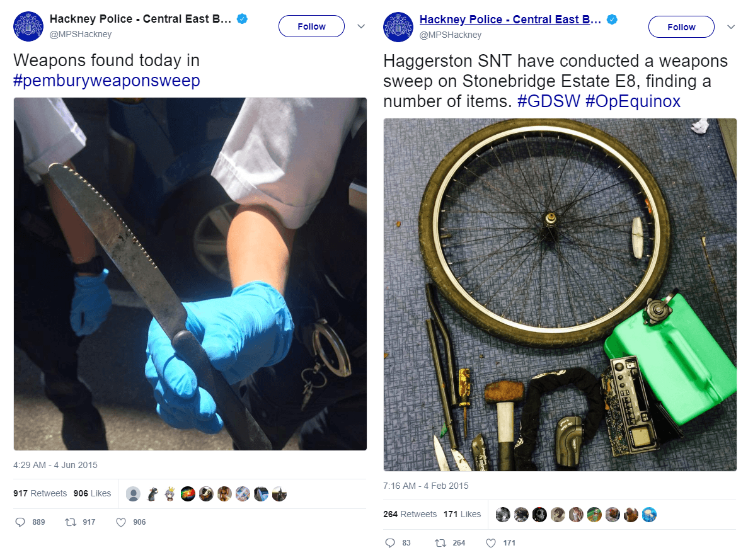Open the bicycle wheel photo

(560, 295)
